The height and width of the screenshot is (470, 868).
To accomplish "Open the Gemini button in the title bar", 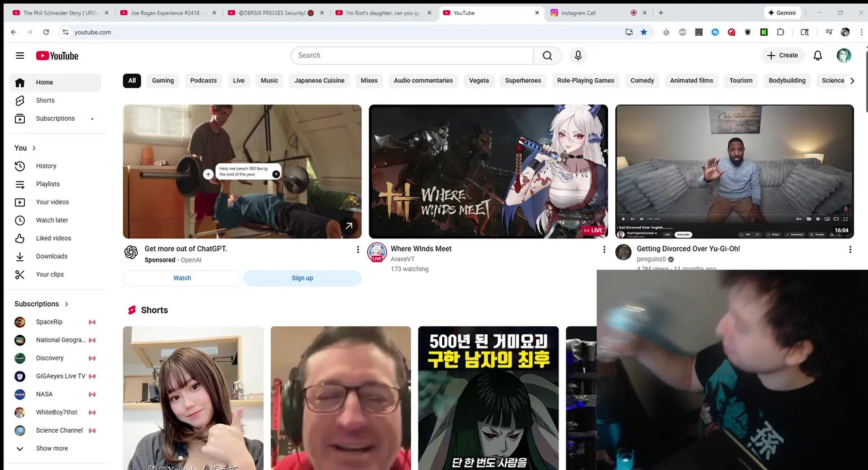I will click(x=782, y=12).
